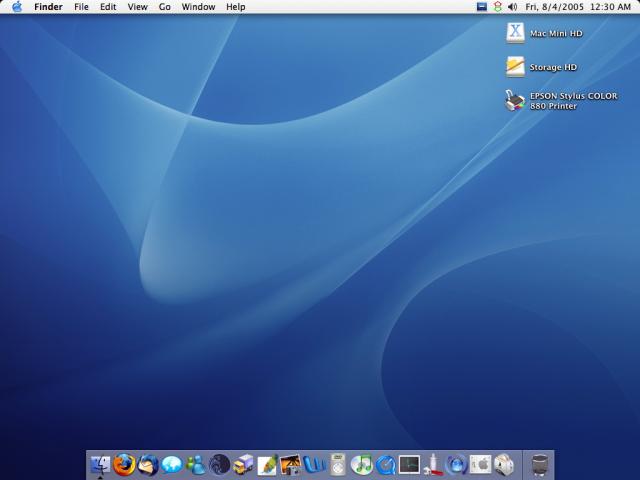Open the View menu
Viewport: 640px width, 480px height.
pyautogui.click(x=138, y=7)
